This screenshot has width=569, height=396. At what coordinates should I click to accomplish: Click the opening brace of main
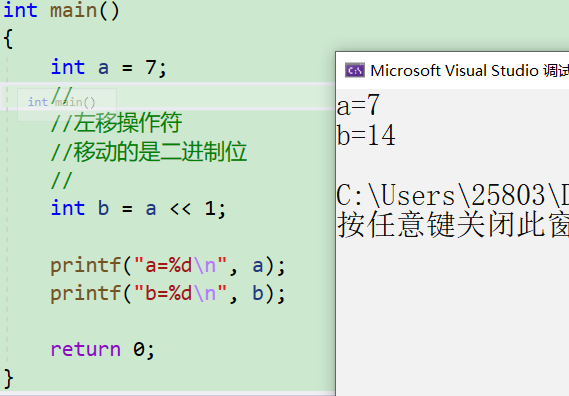[x=9, y=38]
